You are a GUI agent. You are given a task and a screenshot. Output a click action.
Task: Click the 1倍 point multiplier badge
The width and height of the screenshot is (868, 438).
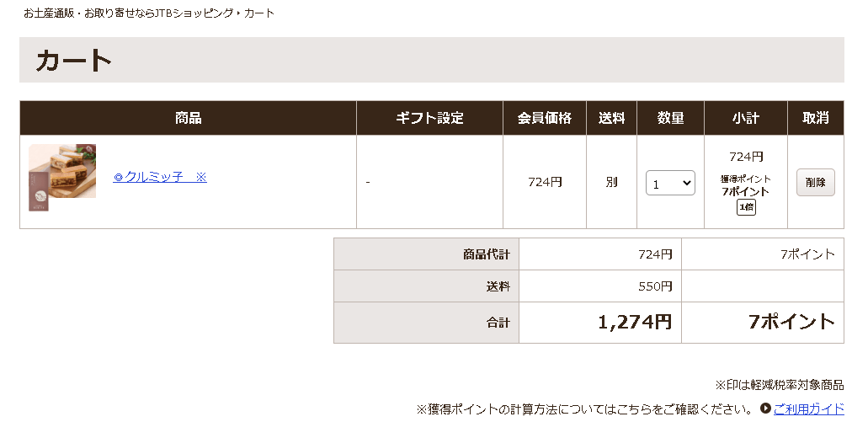coord(746,207)
